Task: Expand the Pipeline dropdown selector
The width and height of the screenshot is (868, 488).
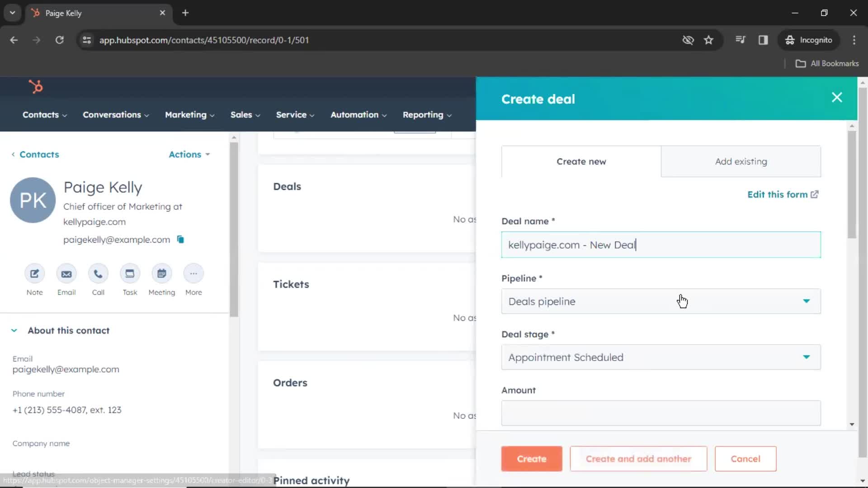Action: pyautogui.click(x=661, y=301)
